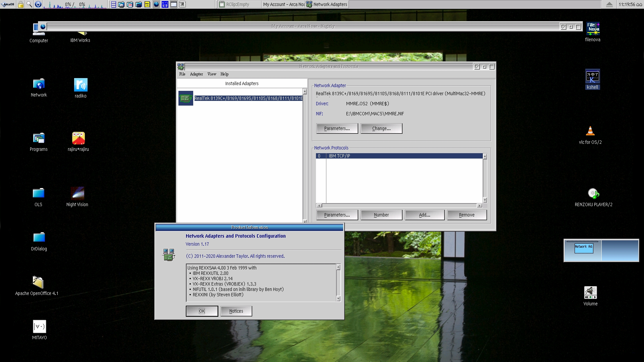The image size is (644, 362).
Task: Click Parameters button under Network Protocols
Action: click(x=337, y=215)
